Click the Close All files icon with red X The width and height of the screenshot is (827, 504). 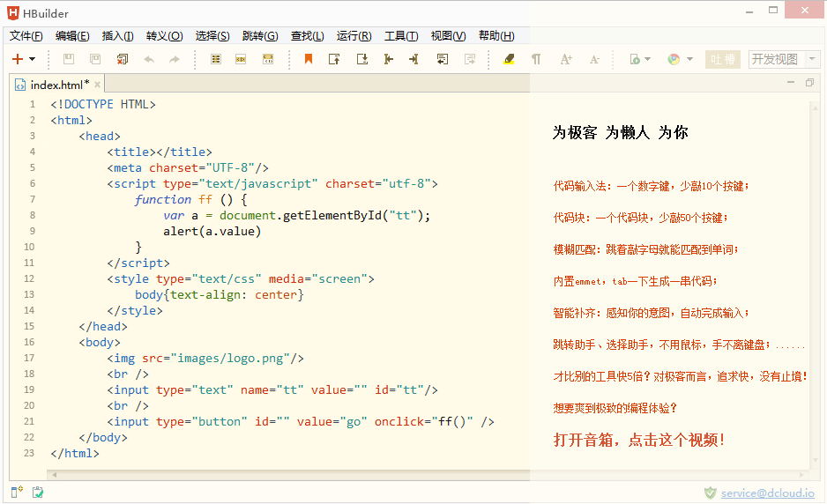coord(123,59)
